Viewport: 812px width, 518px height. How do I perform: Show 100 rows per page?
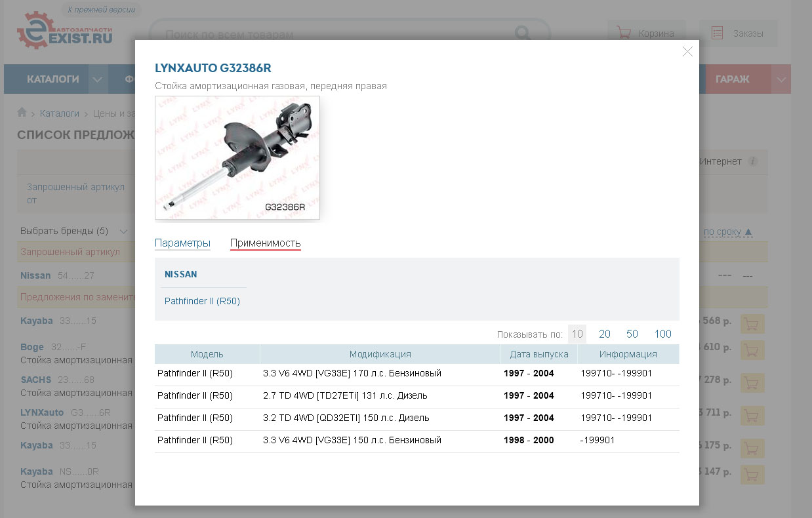point(663,334)
